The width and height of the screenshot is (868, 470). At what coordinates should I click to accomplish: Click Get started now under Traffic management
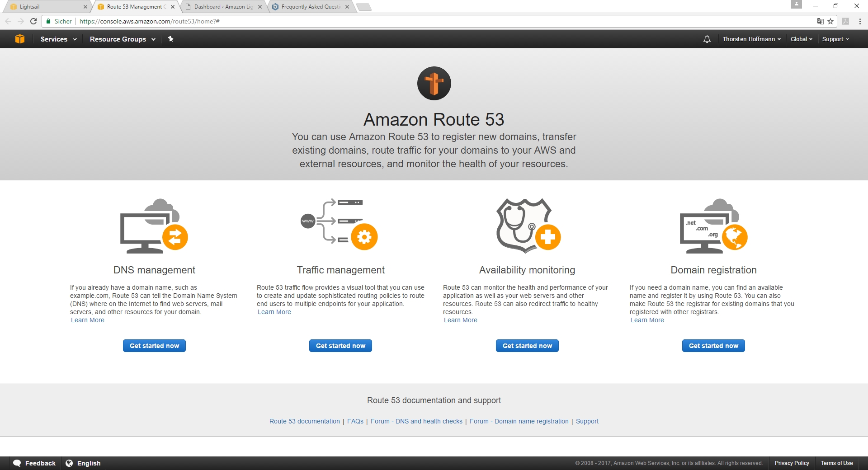point(340,346)
